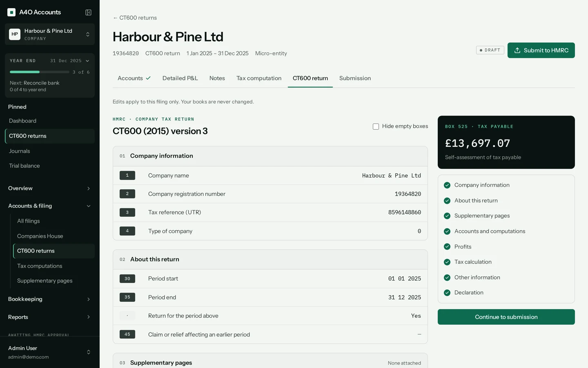
Task: Open the Tax computation tab
Action: (259, 78)
